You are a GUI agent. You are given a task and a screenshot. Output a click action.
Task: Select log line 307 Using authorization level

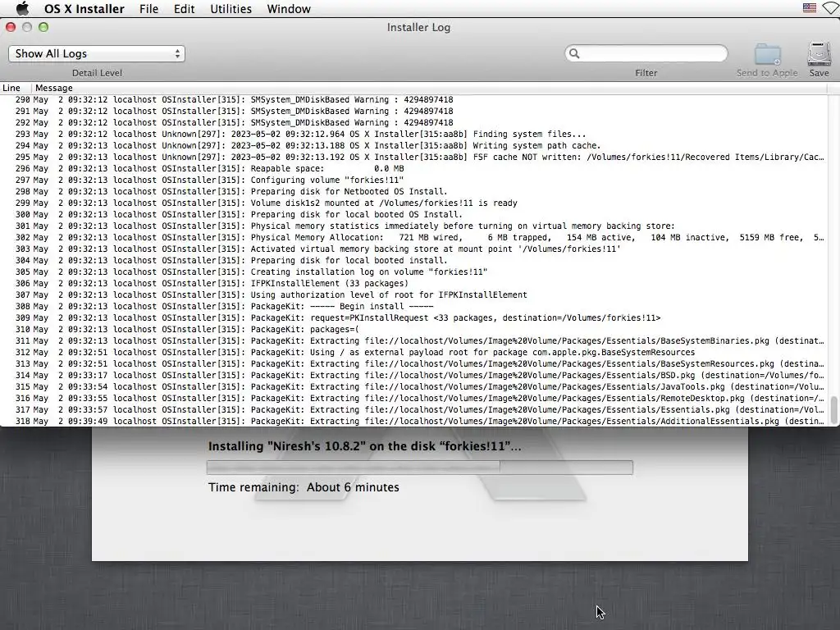(x=413, y=295)
